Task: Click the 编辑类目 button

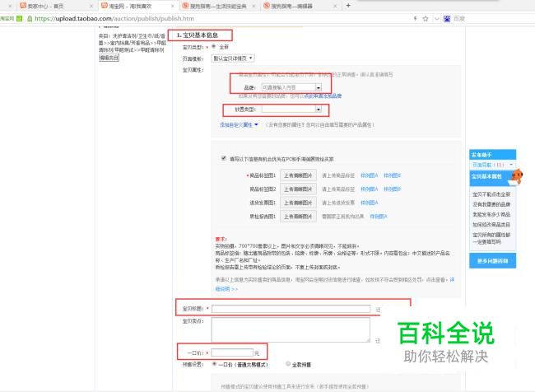Action: coord(109,58)
